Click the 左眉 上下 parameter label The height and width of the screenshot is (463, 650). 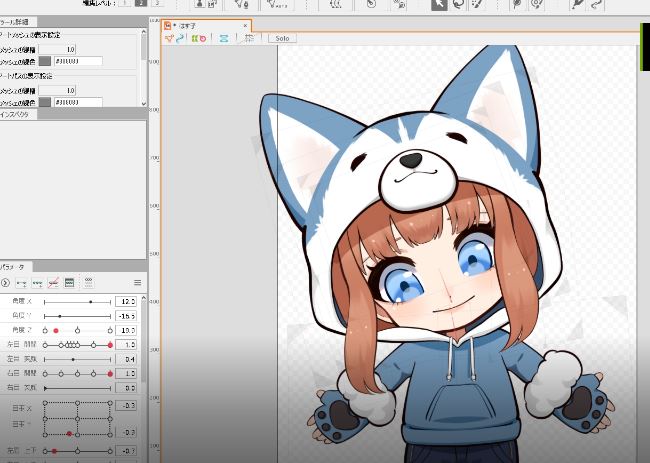point(22,451)
